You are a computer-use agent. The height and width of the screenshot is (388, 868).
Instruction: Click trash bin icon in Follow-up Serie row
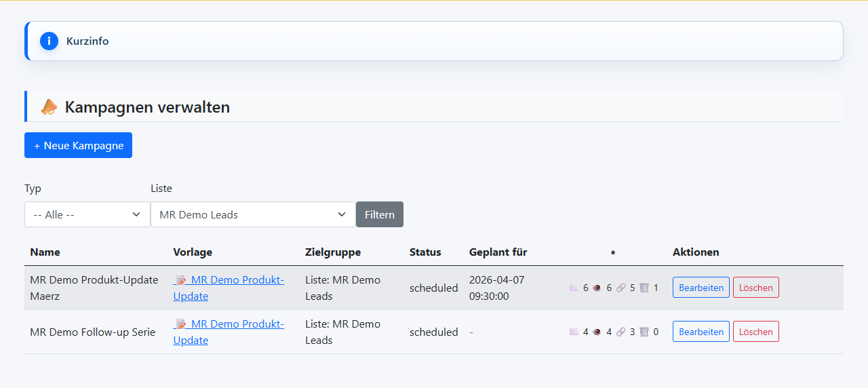[x=644, y=332]
